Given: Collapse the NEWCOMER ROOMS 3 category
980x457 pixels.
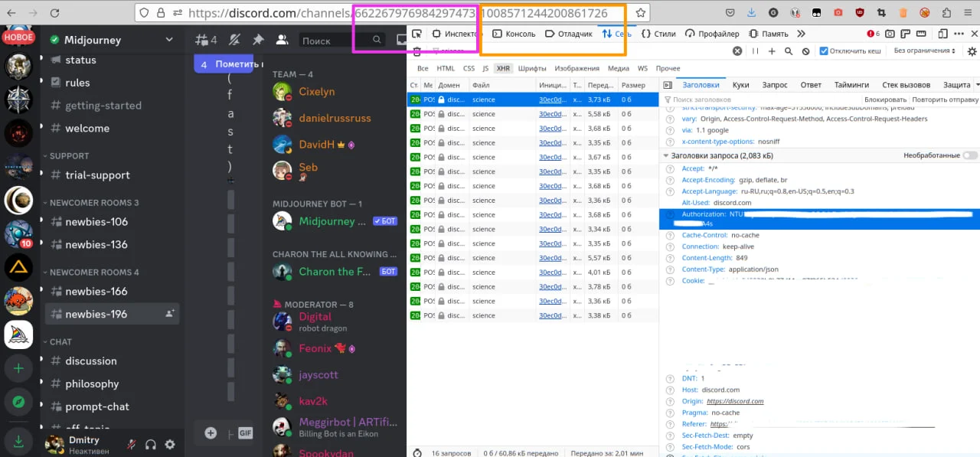Looking at the screenshot, I should click(91, 203).
